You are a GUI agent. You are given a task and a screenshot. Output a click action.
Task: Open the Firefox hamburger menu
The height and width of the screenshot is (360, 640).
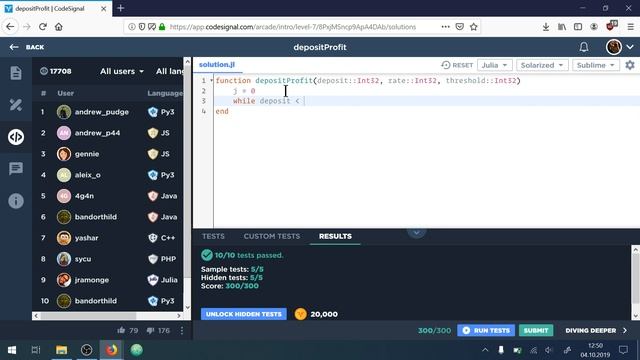(631, 27)
